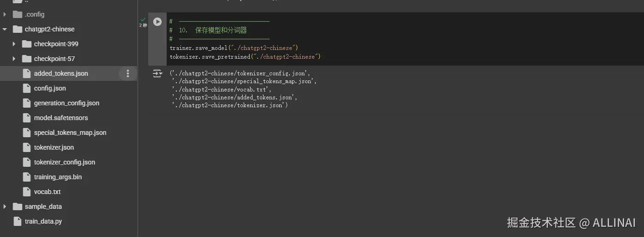Open tokenizer.json file name
The width and height of the screenshot is (644, 237).
(54, 147)
